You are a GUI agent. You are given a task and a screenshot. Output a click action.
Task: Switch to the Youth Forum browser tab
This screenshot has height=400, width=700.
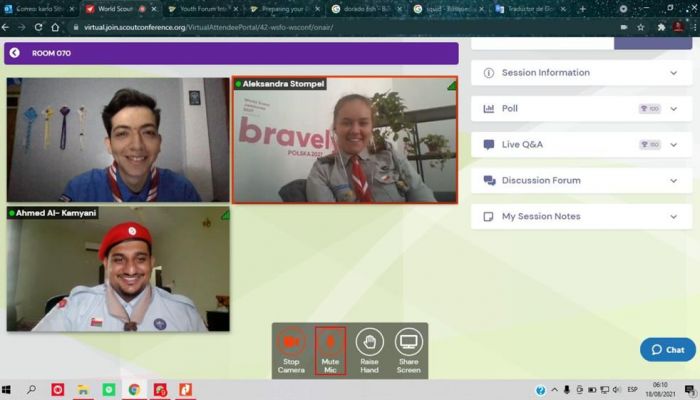click(x=203, y=8)
